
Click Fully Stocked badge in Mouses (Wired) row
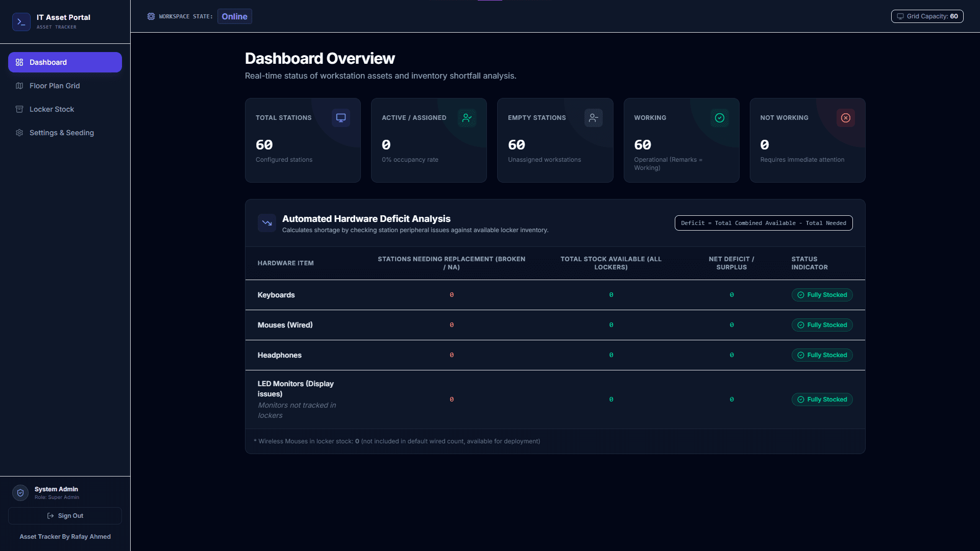[822, 325]
